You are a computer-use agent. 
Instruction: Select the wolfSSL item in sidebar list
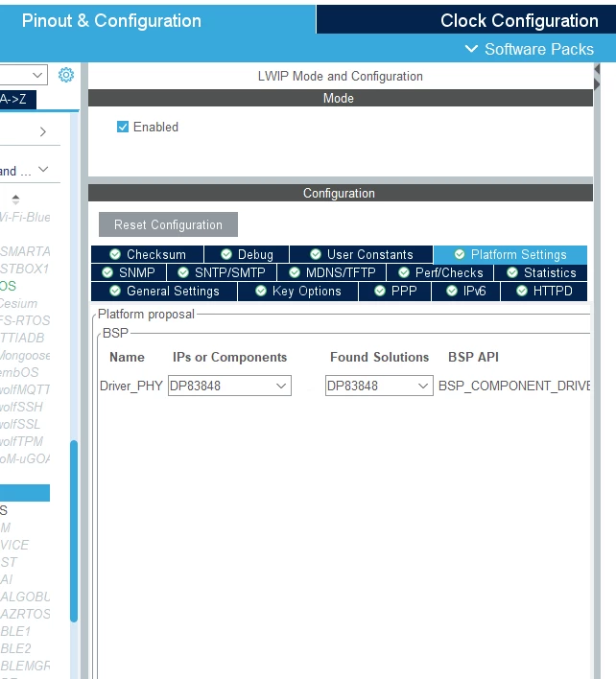[20, 424]
